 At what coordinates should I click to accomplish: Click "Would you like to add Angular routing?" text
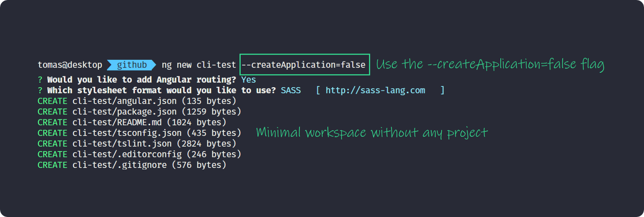click(x=141, y=80)
